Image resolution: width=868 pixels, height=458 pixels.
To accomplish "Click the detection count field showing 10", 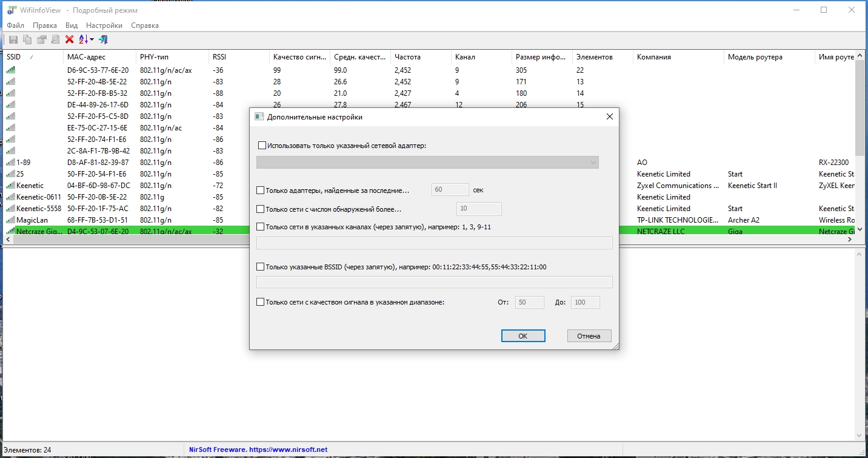I will tap(479, 209).
